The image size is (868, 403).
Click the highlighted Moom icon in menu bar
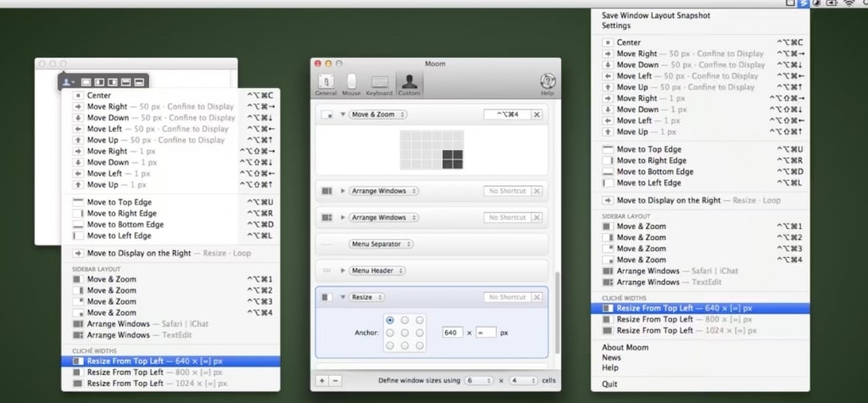coord(804,3)
